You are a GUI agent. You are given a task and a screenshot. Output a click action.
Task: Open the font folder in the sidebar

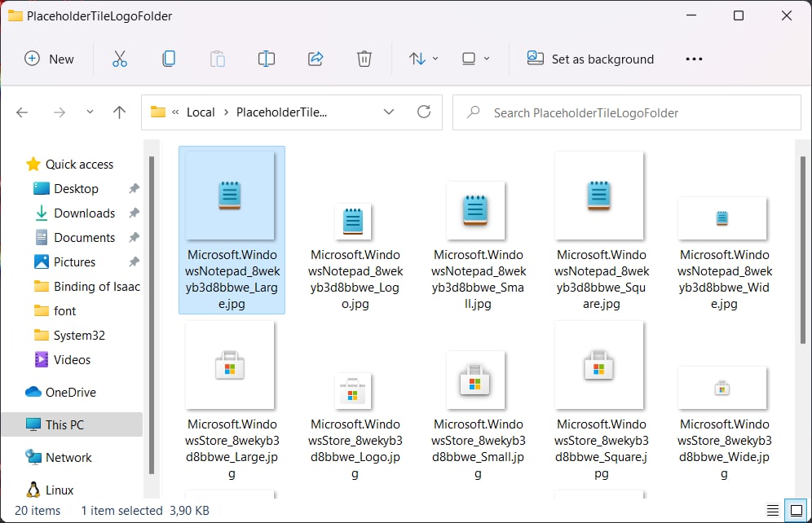(55, 311)
